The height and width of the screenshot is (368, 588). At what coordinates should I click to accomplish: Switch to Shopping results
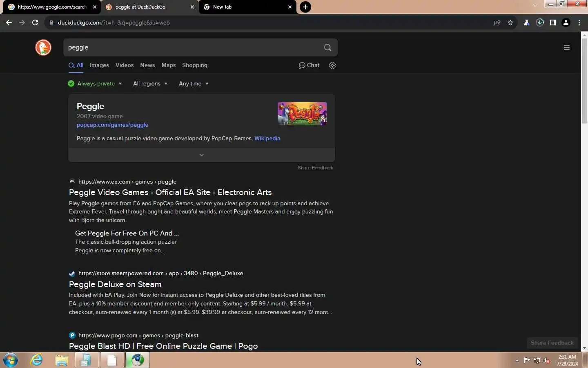point(195,65)
